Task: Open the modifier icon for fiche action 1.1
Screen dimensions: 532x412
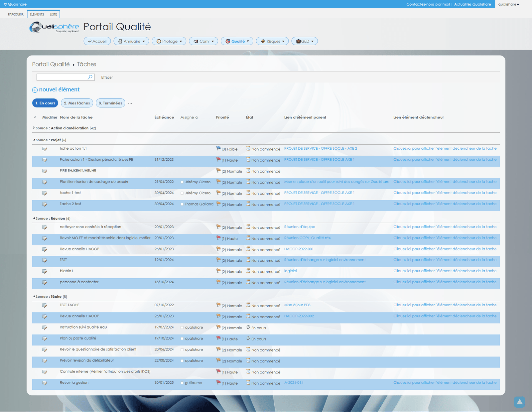Action: 45,149
